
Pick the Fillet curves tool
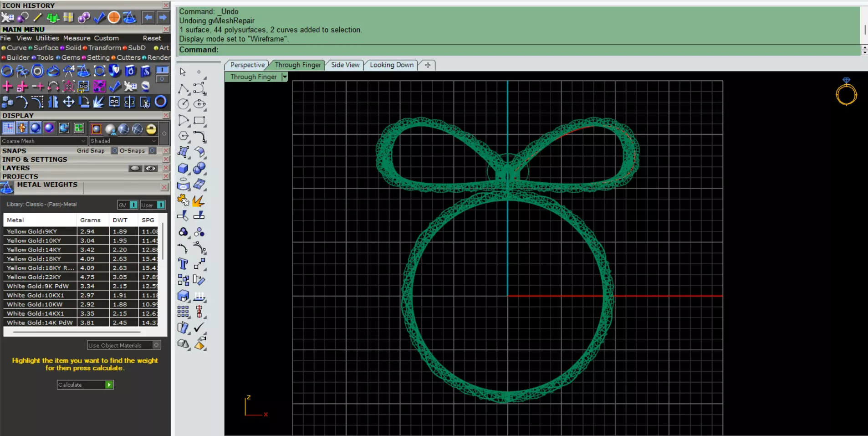point(199,136)
